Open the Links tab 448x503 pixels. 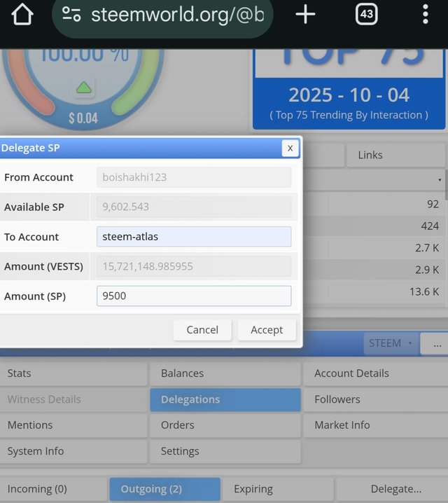397,156
